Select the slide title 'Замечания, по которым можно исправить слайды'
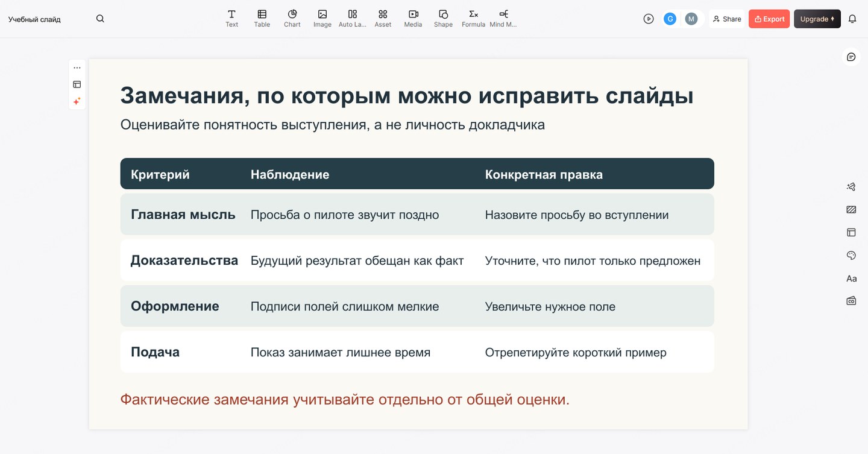Image resolution: width=868 pixels, height=454 pixels. [407, 96]
